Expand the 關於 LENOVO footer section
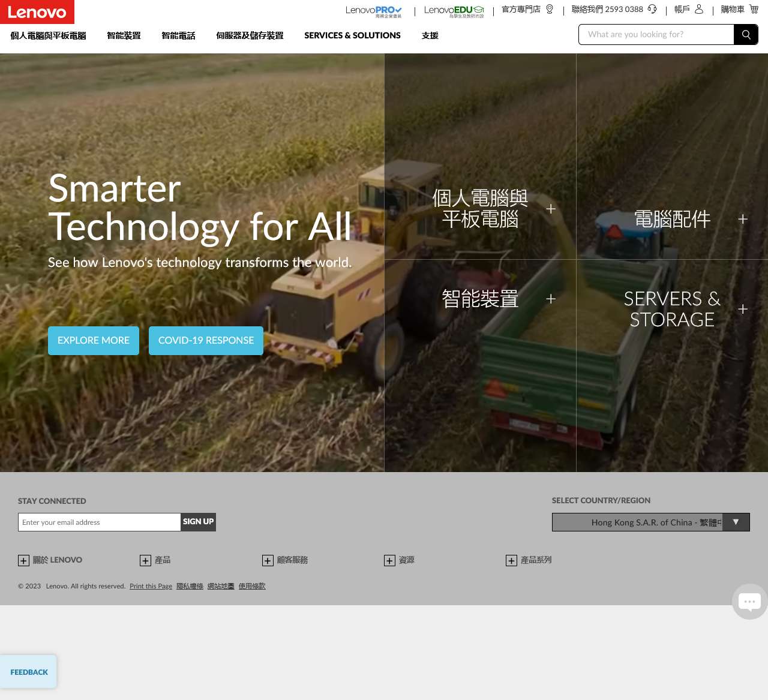 tap(23, 560)
